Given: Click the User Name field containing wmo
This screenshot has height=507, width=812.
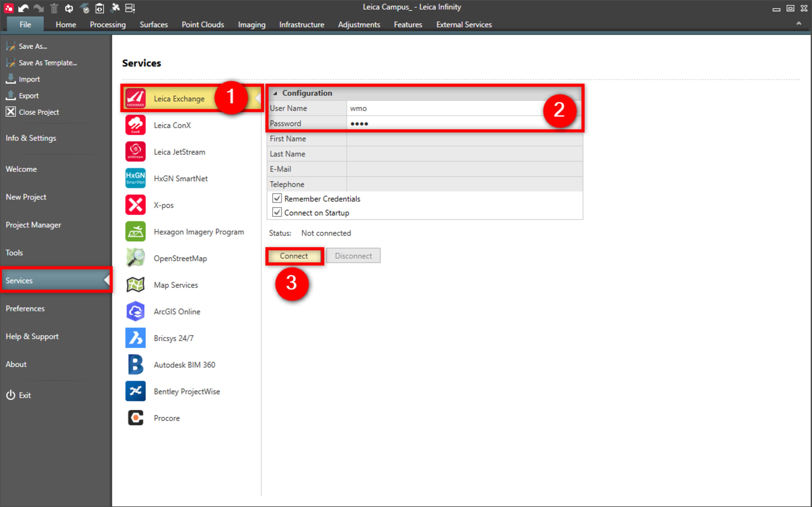Looking at the screenshot, I should [465, 108].
